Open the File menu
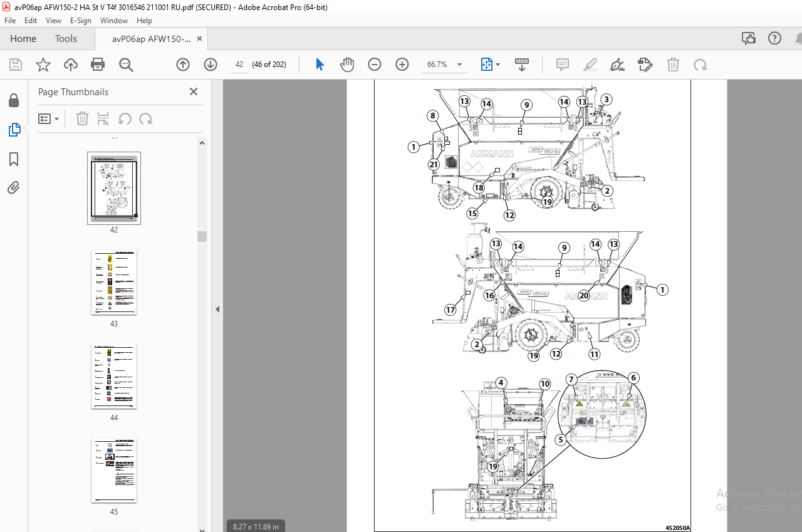Image resolution: width=802 pixels, height=532 pixels. tap(10, 21)
